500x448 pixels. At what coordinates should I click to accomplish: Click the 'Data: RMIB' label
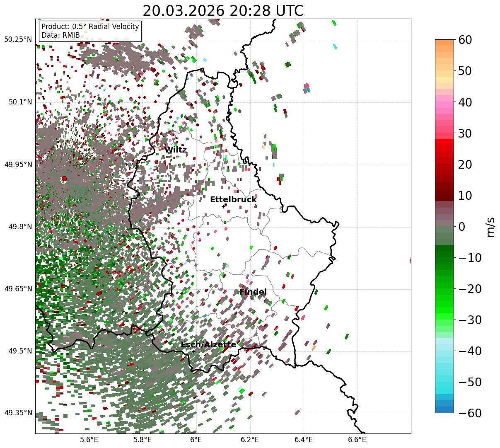coord(60,36)
